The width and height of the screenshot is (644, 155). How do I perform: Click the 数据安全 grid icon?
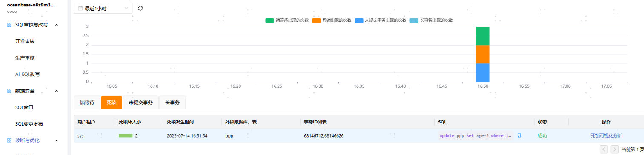9,91
